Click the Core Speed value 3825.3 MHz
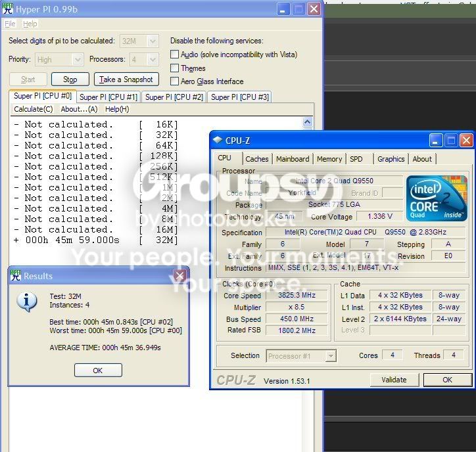The image size is (476, 452). 297,295
